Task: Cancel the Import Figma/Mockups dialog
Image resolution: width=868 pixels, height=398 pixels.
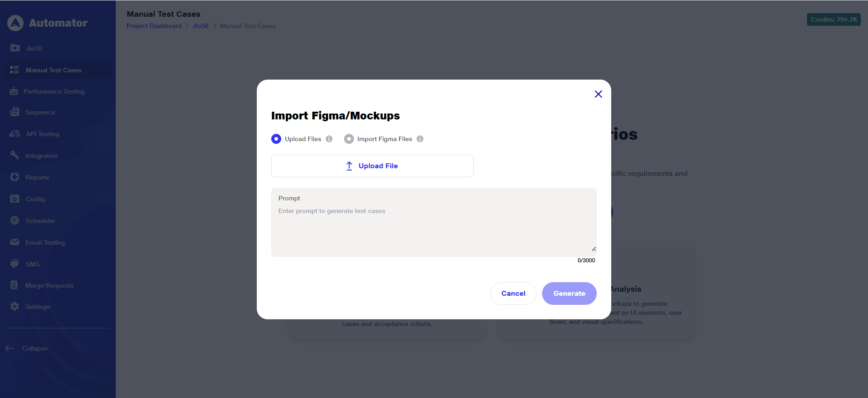Action: pos(513,294)
